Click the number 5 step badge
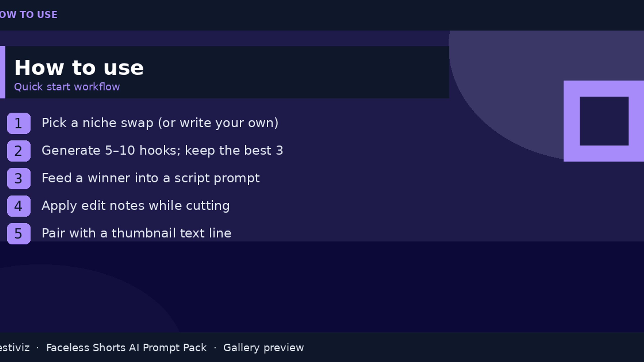The width and height of the screenshot is (644, 362). click(19, 234)
